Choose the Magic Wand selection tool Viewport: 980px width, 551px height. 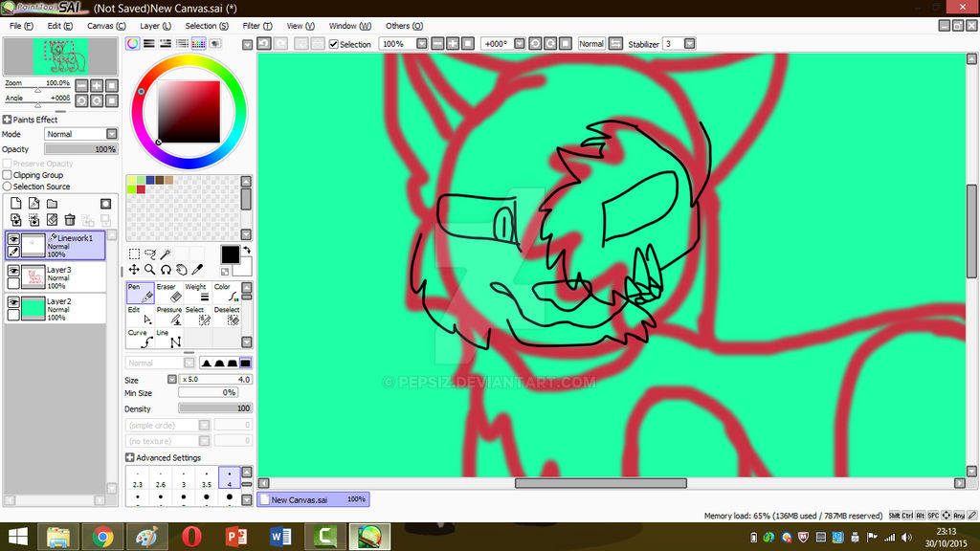[167, 254]
